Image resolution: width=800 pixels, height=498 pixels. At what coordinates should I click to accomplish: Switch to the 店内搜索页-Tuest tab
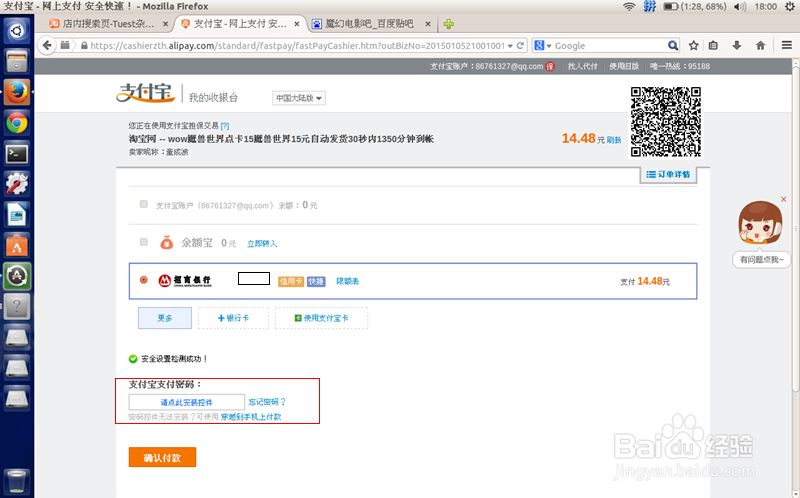[x=107, y=24]
